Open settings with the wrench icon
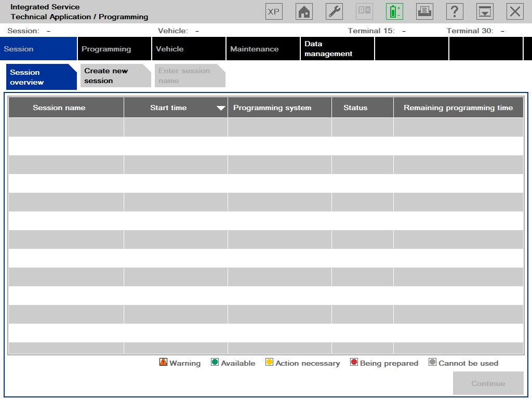 click(334, 11)
